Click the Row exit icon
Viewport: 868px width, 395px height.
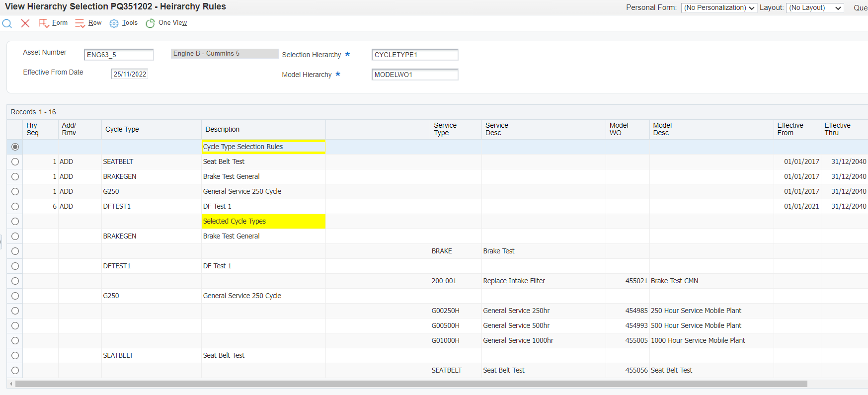(80, 23)
